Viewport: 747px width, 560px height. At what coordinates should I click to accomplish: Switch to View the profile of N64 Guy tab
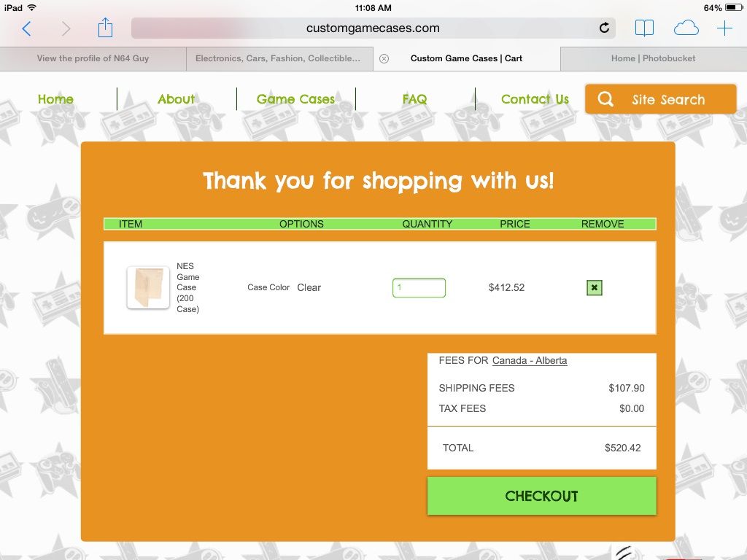[93, 58]
